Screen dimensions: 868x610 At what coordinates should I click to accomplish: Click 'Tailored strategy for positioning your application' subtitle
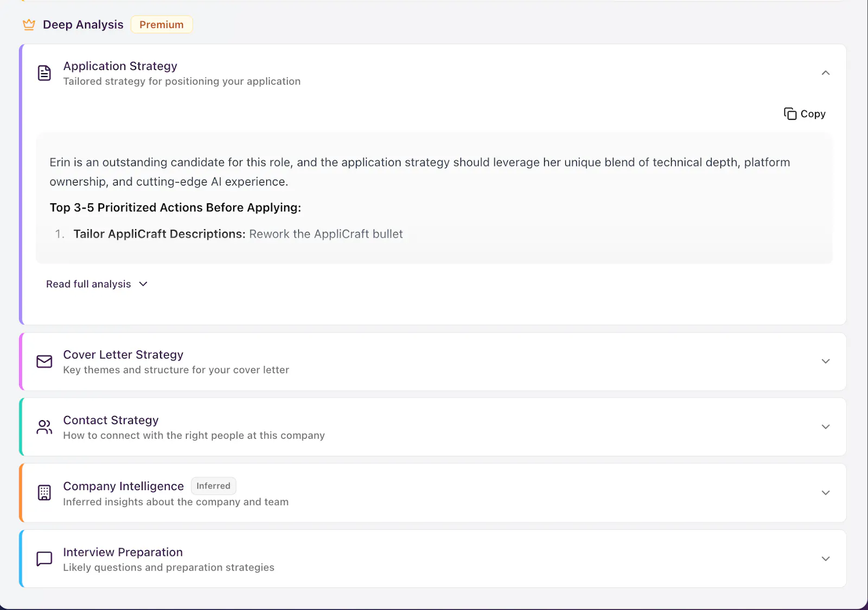(x=182, y=81)
